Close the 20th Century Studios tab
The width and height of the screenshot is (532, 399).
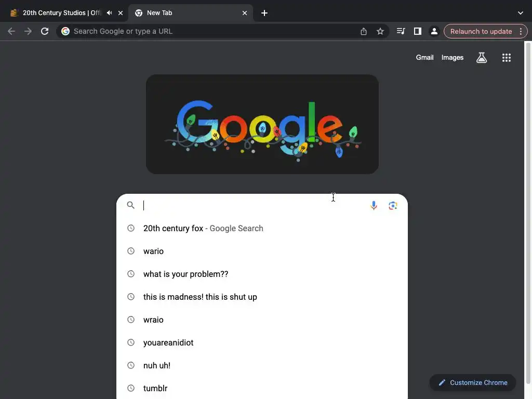[x=121, y=13]
